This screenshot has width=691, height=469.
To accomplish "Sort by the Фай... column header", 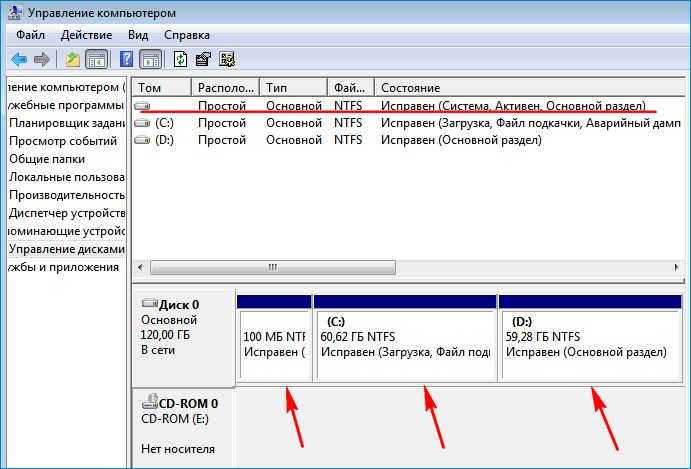I will coord(351,87).
